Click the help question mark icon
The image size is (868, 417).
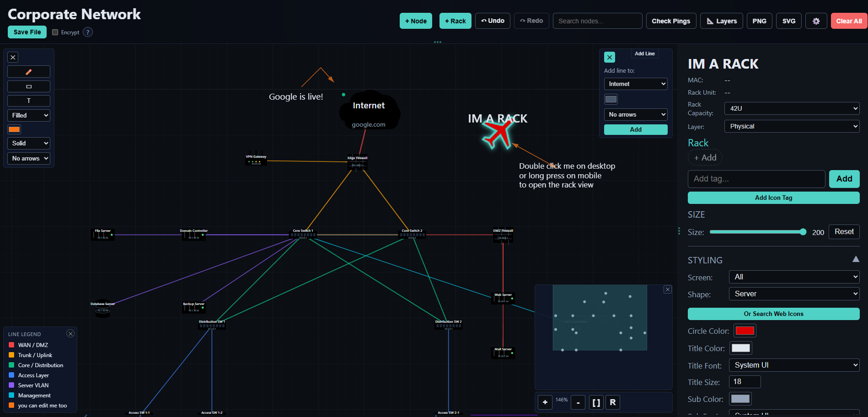88,32
